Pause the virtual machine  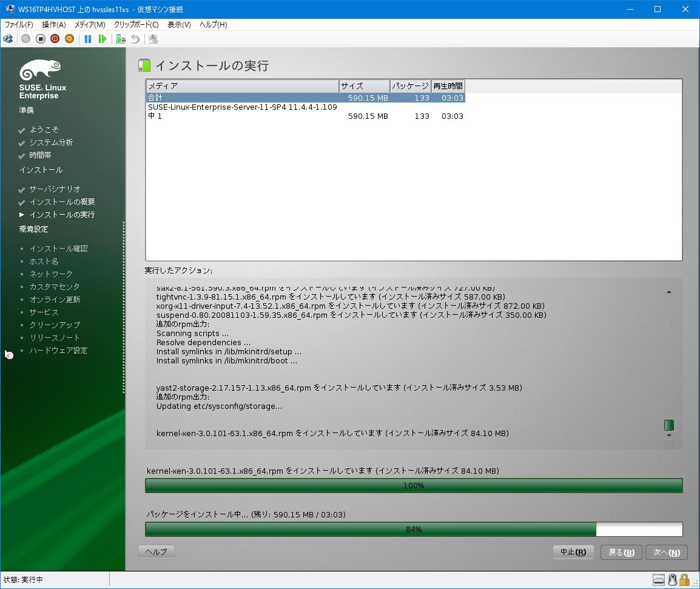[x=88, y=39]
